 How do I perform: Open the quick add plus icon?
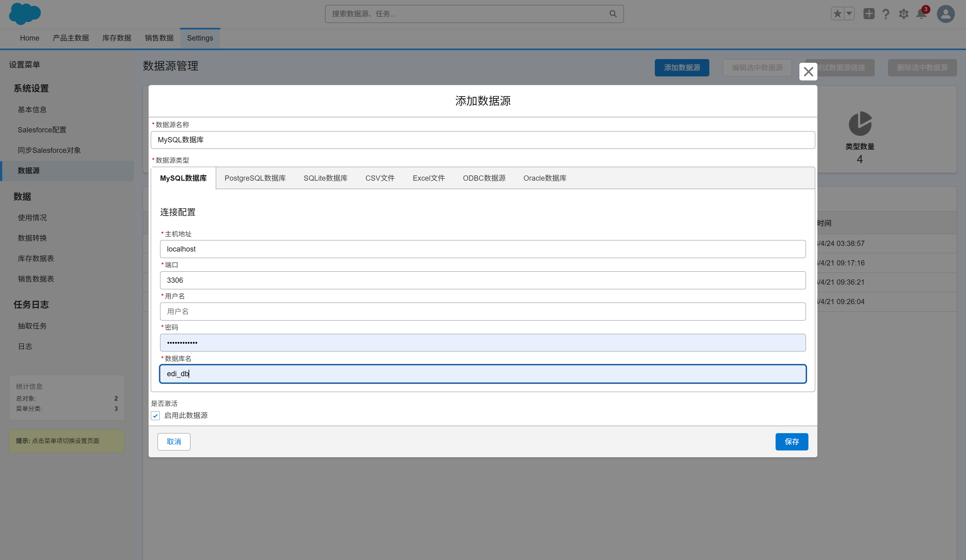coord(869,13)
